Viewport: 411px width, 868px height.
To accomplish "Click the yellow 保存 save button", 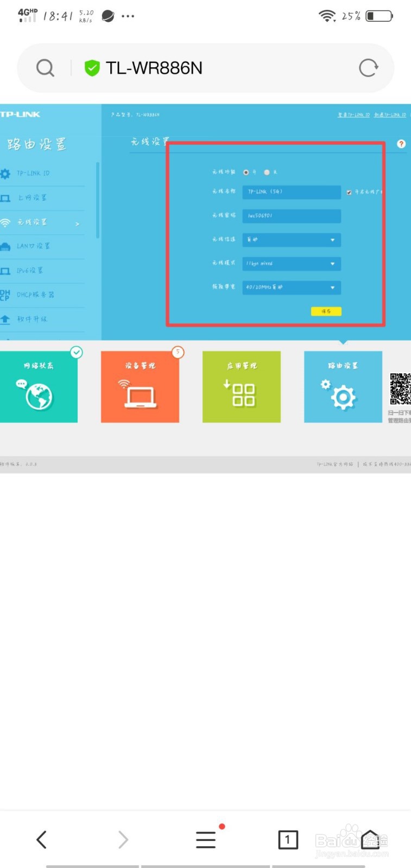I will [326, 311].
